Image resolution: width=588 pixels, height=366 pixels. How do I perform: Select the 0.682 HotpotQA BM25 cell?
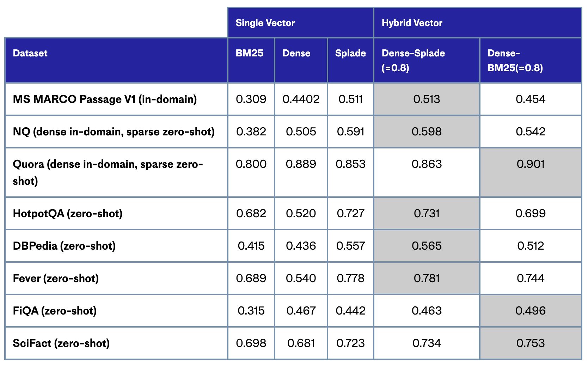tap(251, 213)
